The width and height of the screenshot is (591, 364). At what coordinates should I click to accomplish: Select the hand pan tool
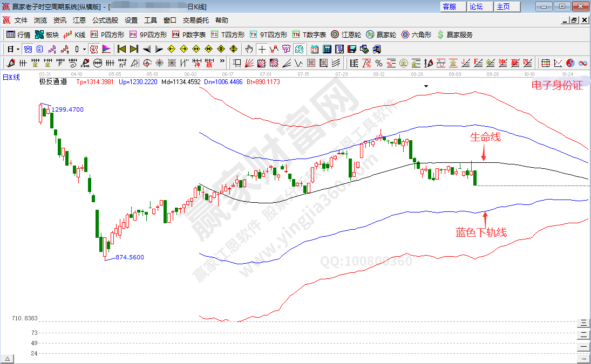249,49
